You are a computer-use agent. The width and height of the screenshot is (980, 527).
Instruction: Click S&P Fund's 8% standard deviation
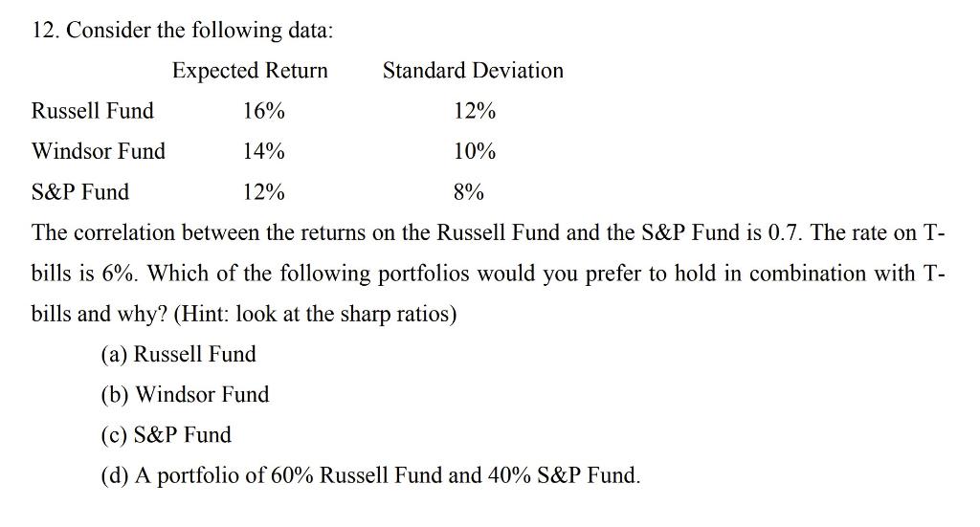469,191
